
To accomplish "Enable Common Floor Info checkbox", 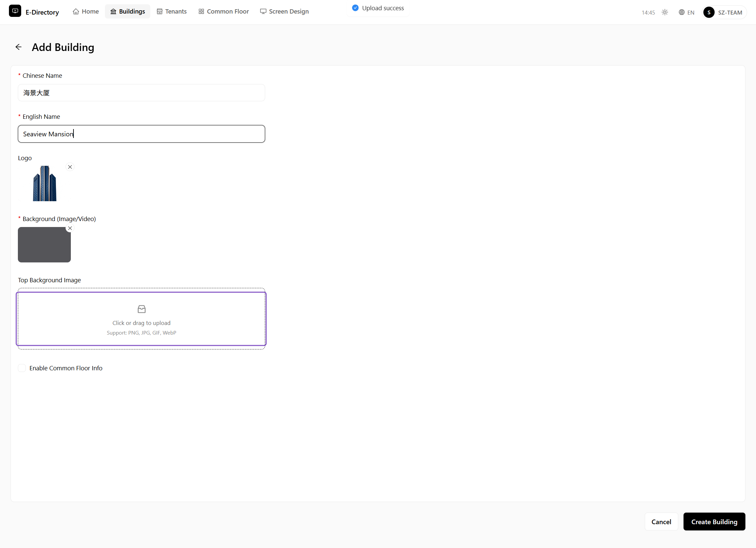I will coord(22,368).
